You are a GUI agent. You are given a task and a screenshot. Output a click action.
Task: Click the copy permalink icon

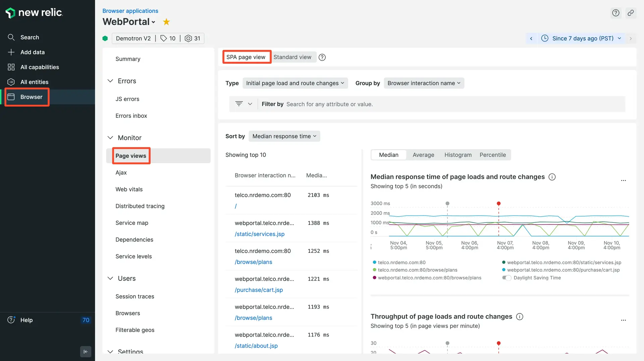(631, 13)
